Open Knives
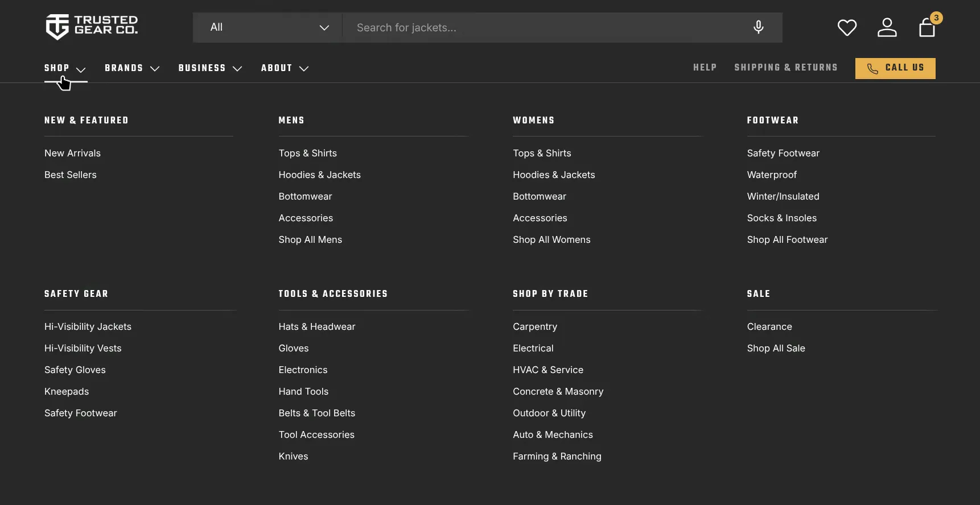Screen dimensions: 980x505 tap(293, 456)
